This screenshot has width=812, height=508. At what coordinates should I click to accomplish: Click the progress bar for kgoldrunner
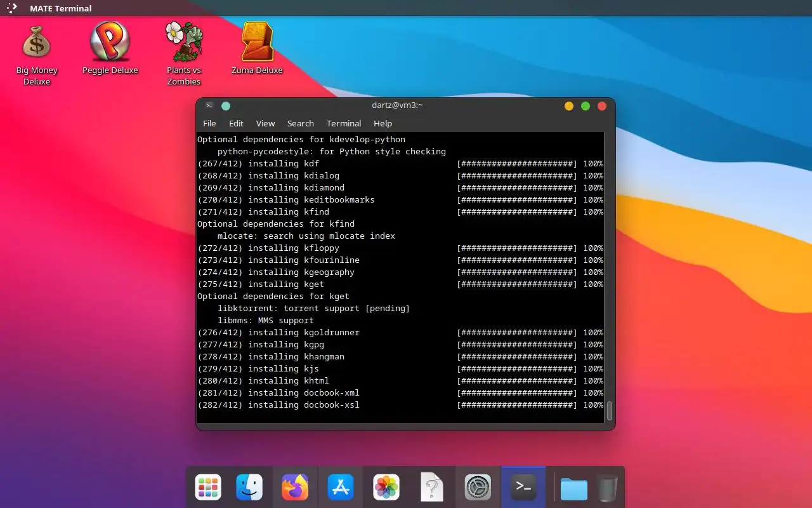517,333
